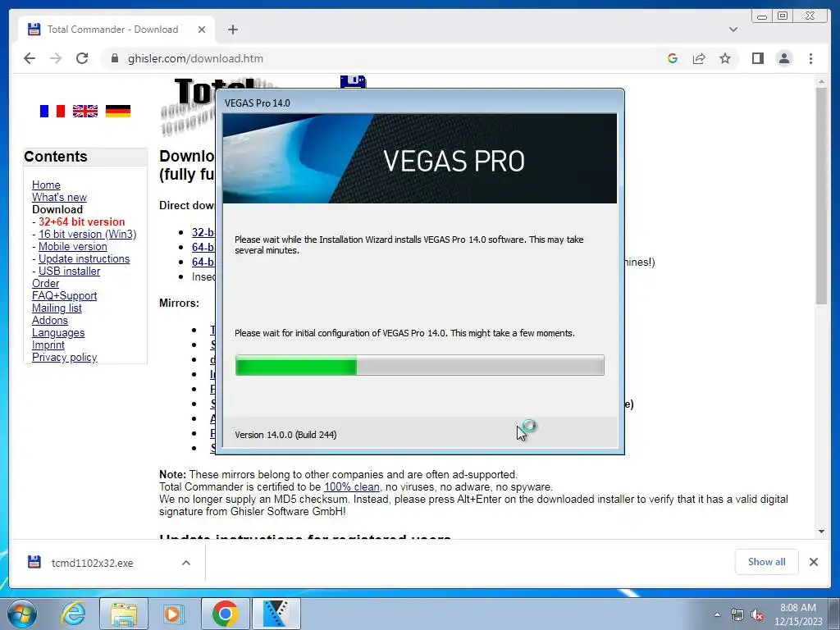
Task: Open the Imprint link
Action: click(x=48, y=345)
